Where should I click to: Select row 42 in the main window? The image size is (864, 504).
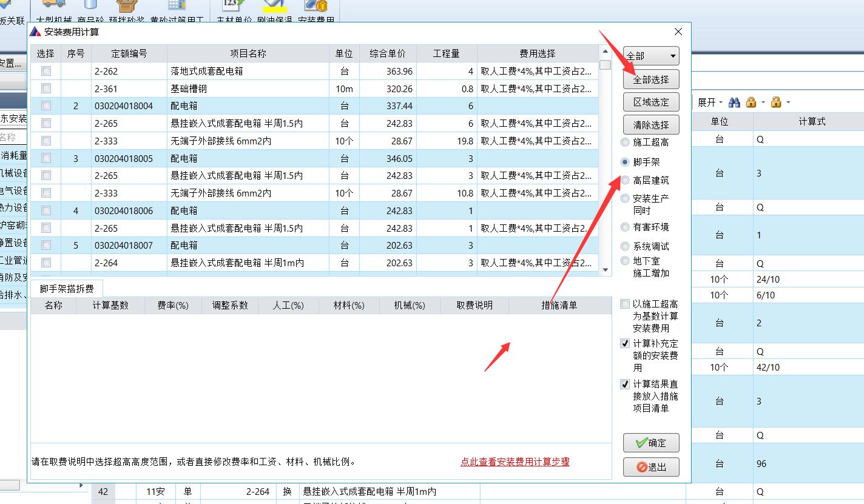pyautogui.click(x=103, y=491)
